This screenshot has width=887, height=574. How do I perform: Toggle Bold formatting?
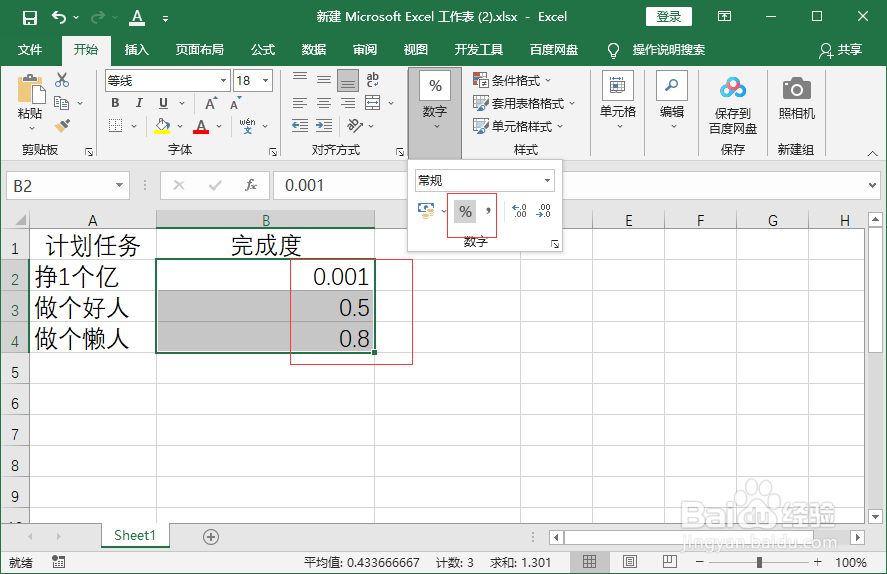(x=115, y=103)
